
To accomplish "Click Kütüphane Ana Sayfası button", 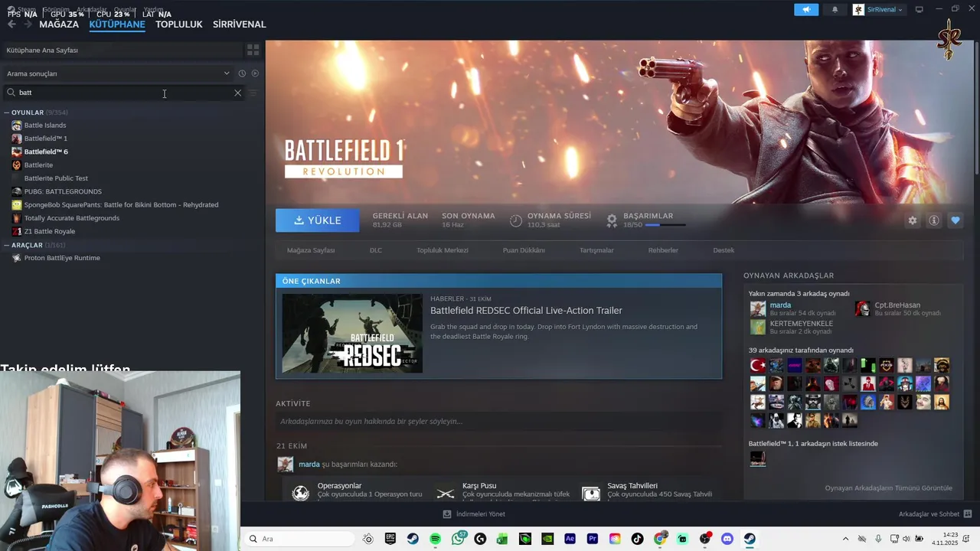I will click(x=122, y=50).
